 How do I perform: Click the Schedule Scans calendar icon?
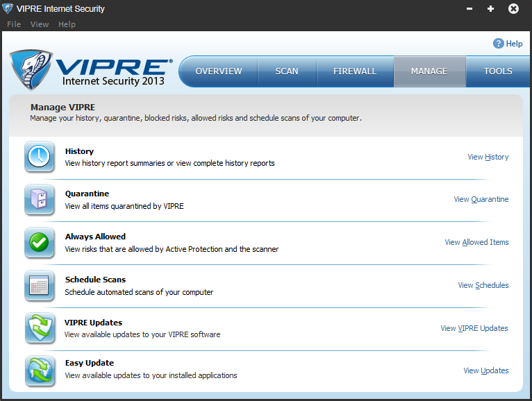[40, 285]
